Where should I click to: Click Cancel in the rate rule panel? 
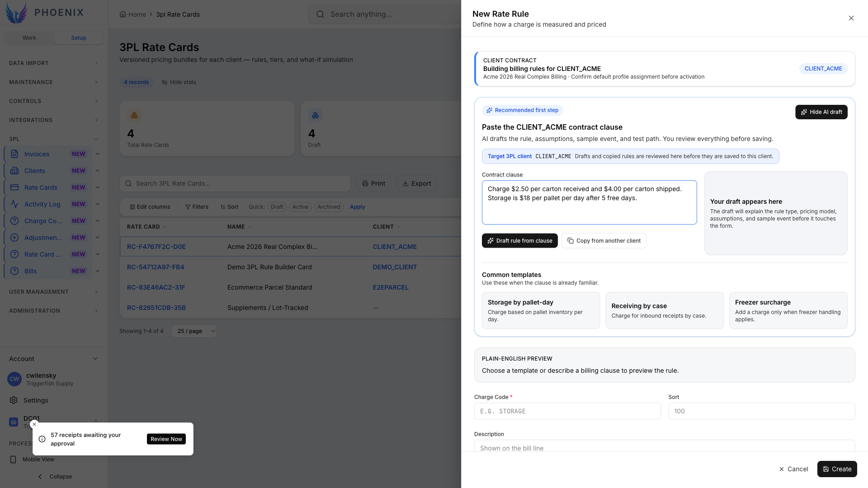pos(793,469)
